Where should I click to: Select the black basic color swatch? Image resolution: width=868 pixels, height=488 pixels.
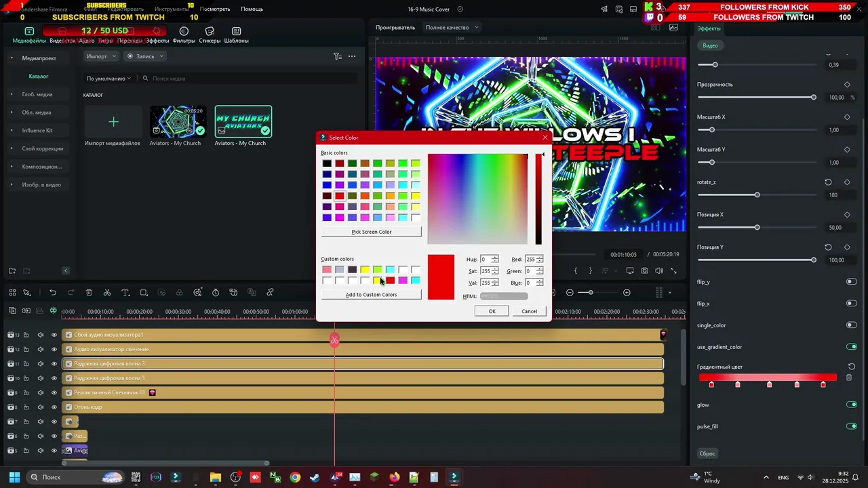pyautogui.click(x=327, y=163)
